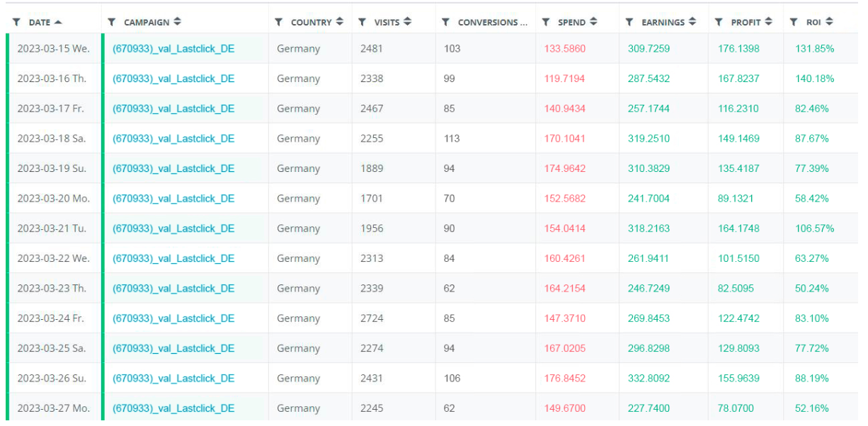This screenshot has width=868, height=426.
Task: Open the filter icon in Country column header
Action: coord(279,23)
